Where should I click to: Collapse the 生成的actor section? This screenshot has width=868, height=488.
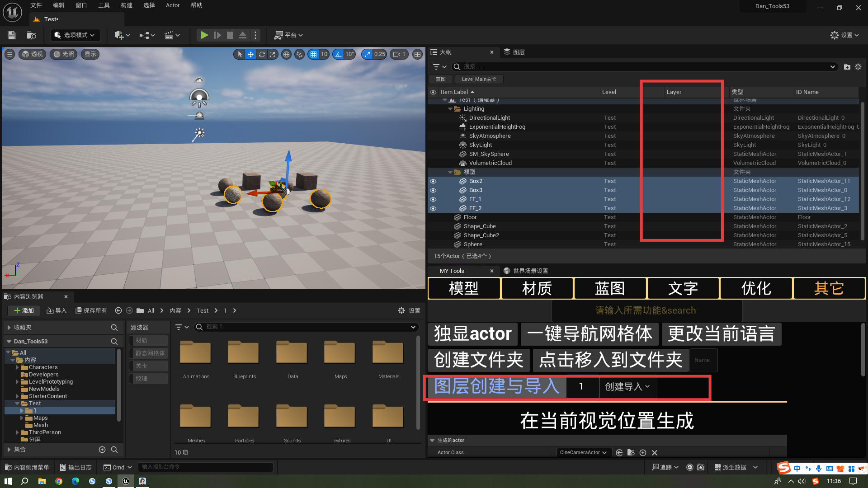click(432, 441)
